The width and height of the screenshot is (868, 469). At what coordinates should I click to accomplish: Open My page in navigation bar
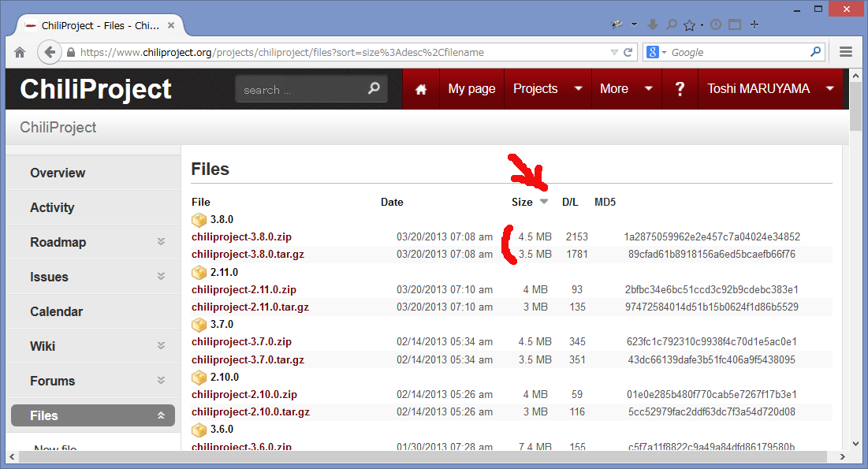point(471,89)
